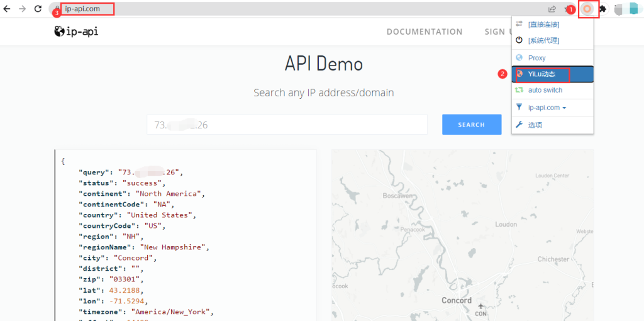Click the Loudon label on the map
Viewport: 644px width, 321px height.
pyautogui.click(x=506, y=225)
